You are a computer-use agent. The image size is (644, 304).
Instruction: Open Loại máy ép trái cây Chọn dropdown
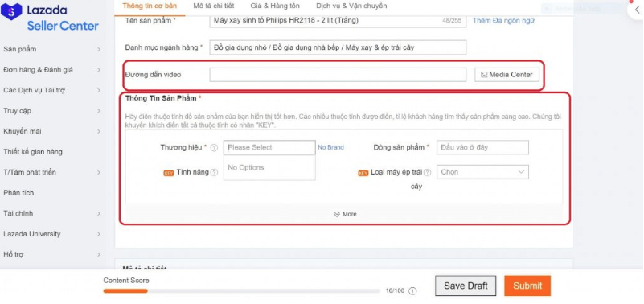(x=482, y=172)
